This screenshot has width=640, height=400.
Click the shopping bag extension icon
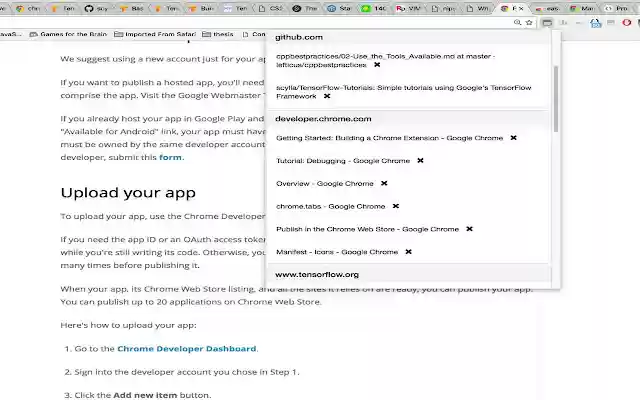tap(596, 23)
